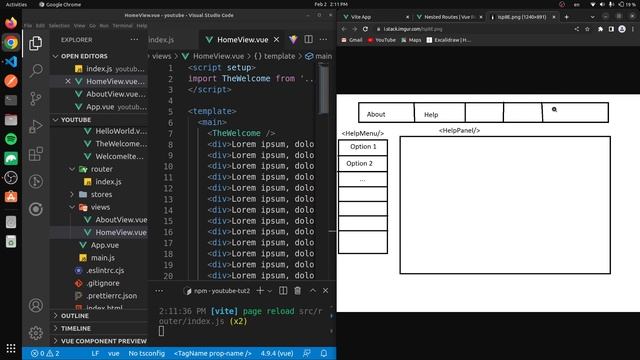Open Spotify from the Ubuntu dock

tap(11, 139)
